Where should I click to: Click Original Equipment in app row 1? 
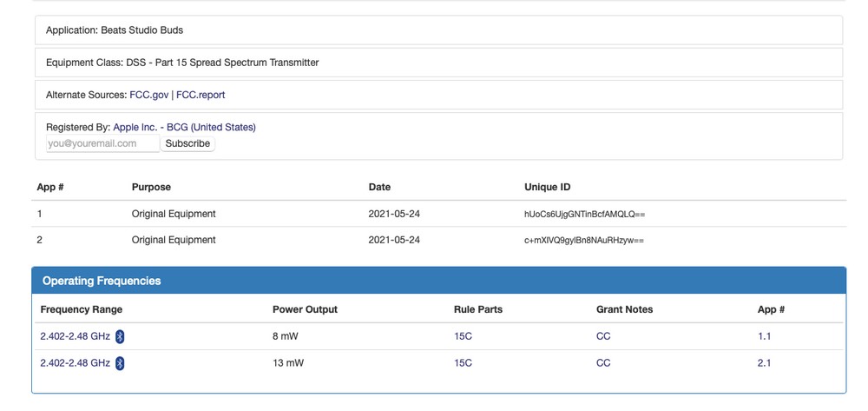[x=174, y=214]
